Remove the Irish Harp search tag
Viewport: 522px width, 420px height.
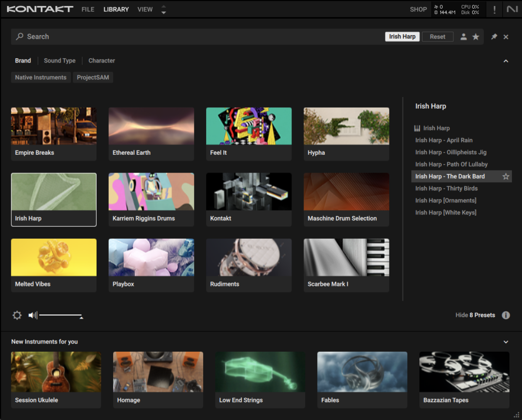pyautogui.click(x=402, y=37)
